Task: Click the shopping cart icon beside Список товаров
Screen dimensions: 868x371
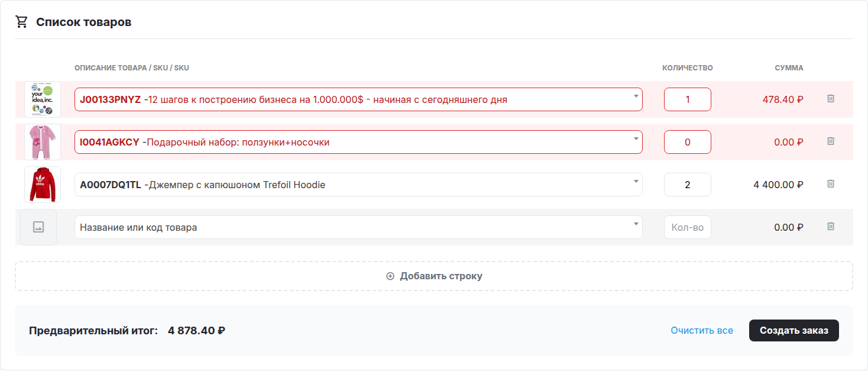Action: [22, 22]
